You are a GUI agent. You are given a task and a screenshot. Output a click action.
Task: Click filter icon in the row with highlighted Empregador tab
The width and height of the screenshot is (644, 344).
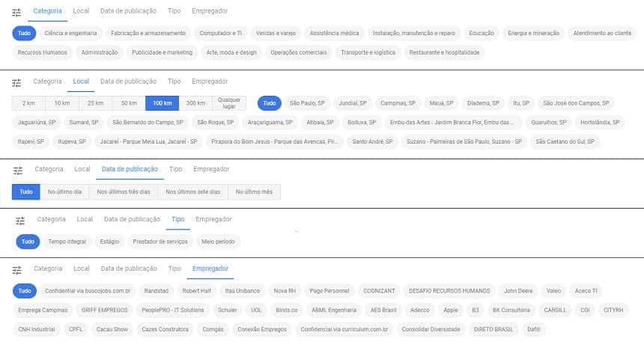[x=16, y=270]
